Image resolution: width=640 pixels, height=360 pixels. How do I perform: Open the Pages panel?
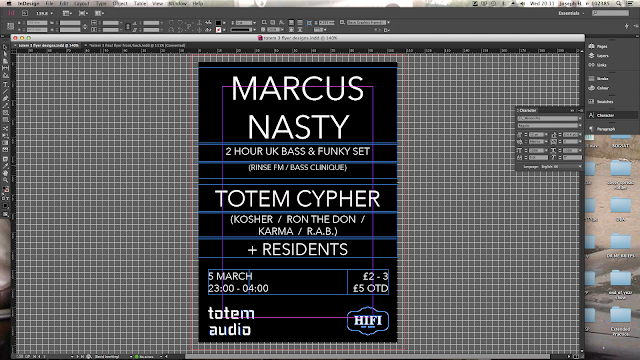click(x=598, y=46)
